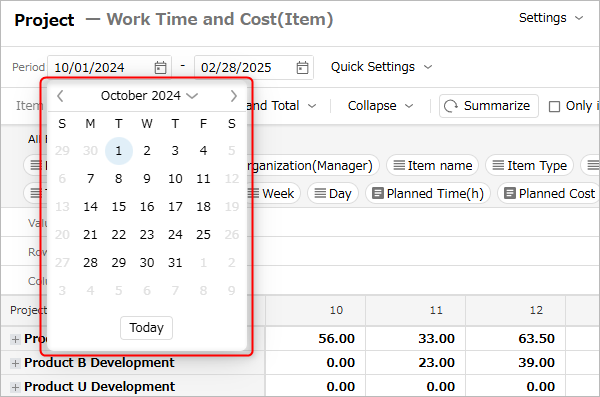
Task: Select the Item name field chip
Action: click(432, 166)
